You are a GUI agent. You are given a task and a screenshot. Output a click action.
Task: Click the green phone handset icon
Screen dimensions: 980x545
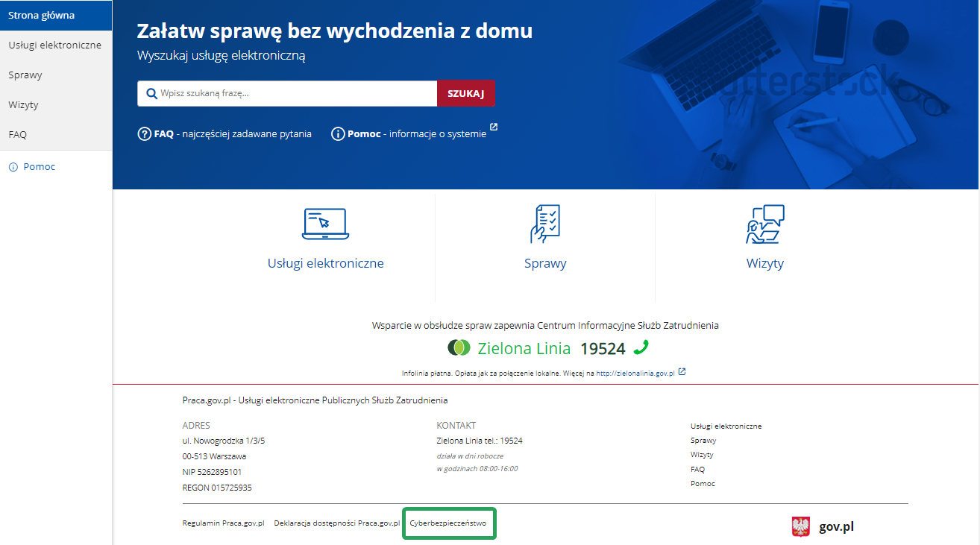tap(641, 347)
